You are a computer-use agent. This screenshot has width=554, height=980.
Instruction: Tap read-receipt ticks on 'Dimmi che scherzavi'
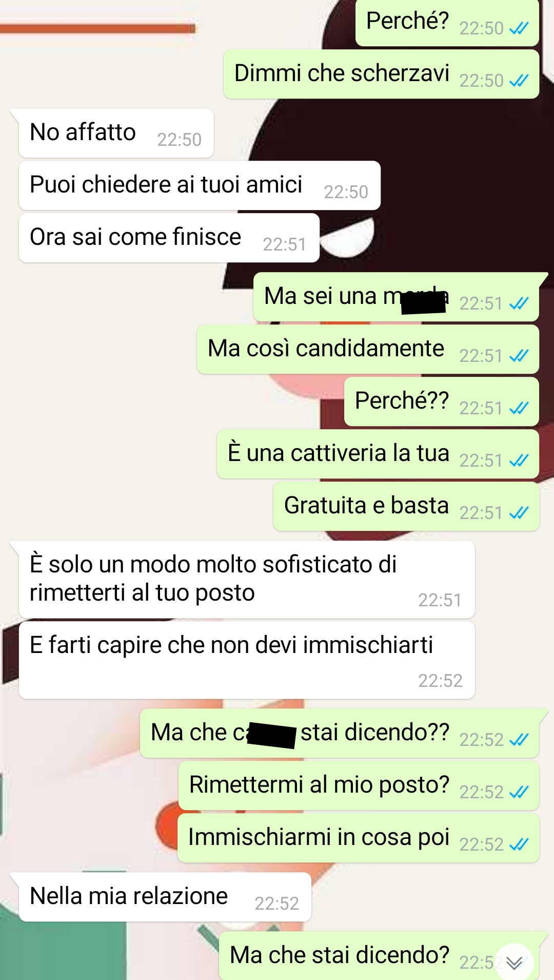point(519,81)
